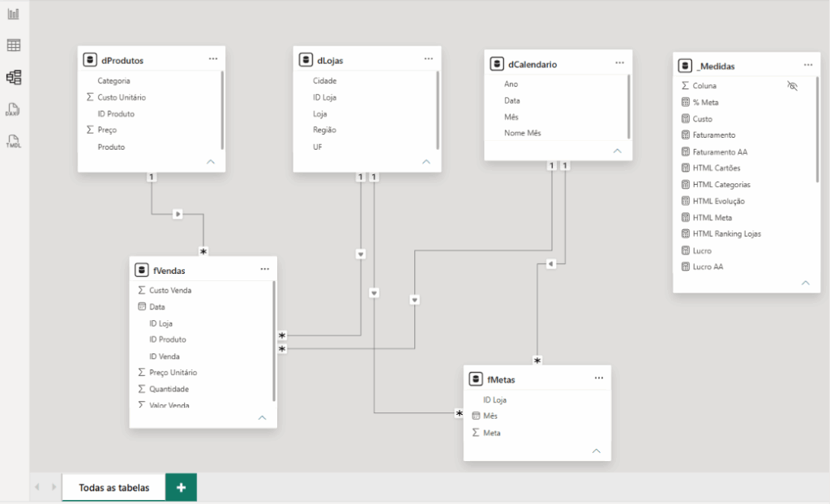This screenshot has width=830, height=504.
Task: Go to next layout tab arrow
Action: click(53, 487)
